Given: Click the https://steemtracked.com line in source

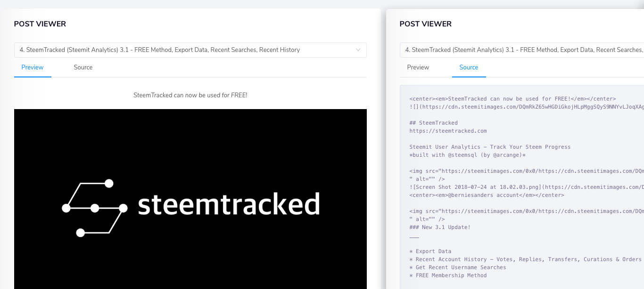Looking at the screenshot, I should coord(448,131).
